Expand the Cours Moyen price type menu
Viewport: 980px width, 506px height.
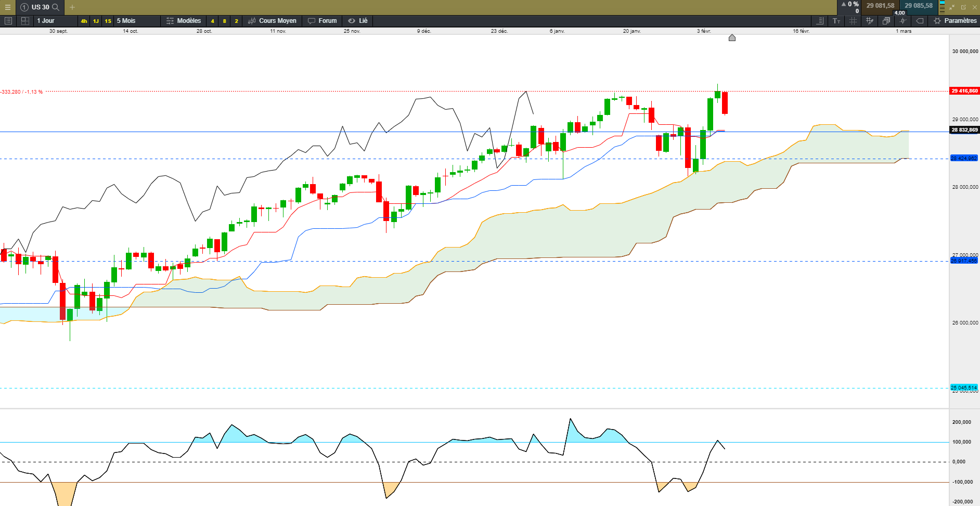(x=273, y=21)
